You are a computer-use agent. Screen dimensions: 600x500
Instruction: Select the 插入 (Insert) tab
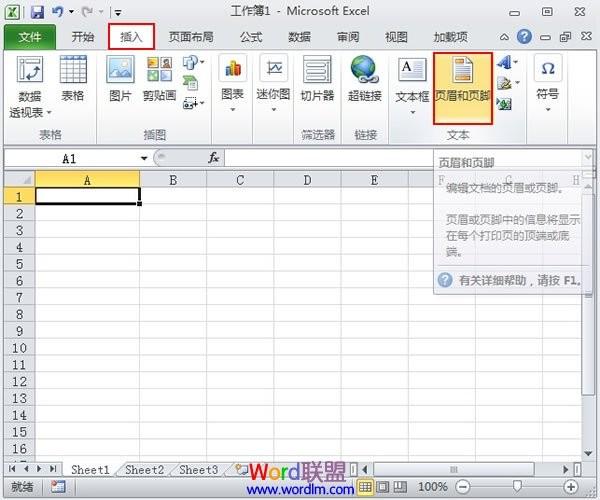(131, 37)
